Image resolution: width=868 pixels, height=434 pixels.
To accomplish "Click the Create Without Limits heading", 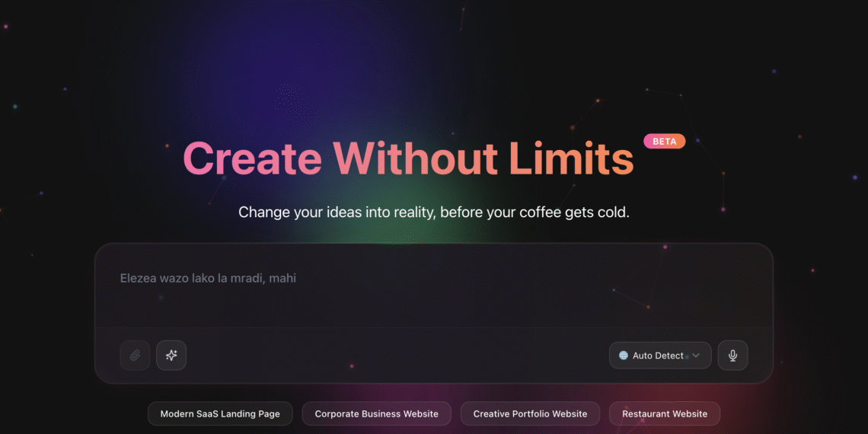I will point(409,158).
